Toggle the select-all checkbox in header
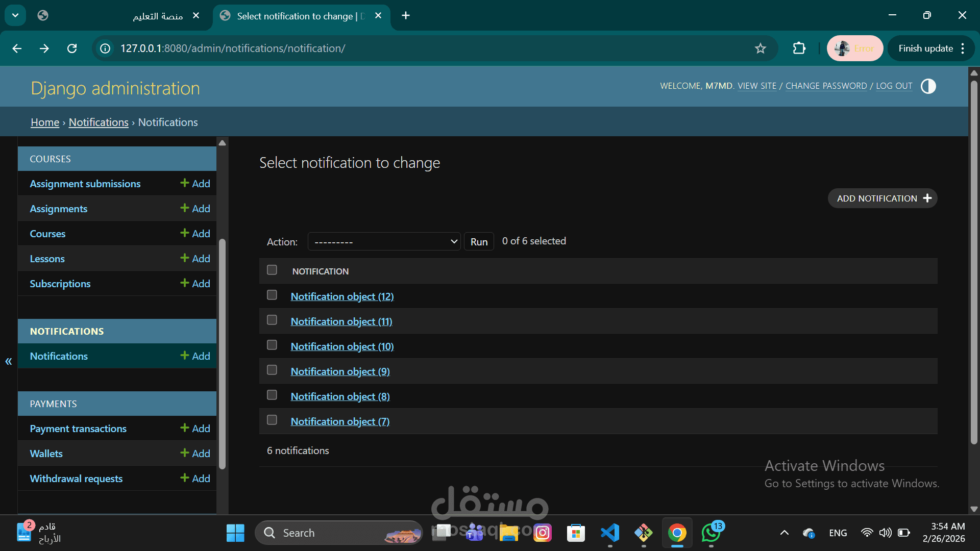The height and width of the screenshot is (551, 980). [272, 270]
